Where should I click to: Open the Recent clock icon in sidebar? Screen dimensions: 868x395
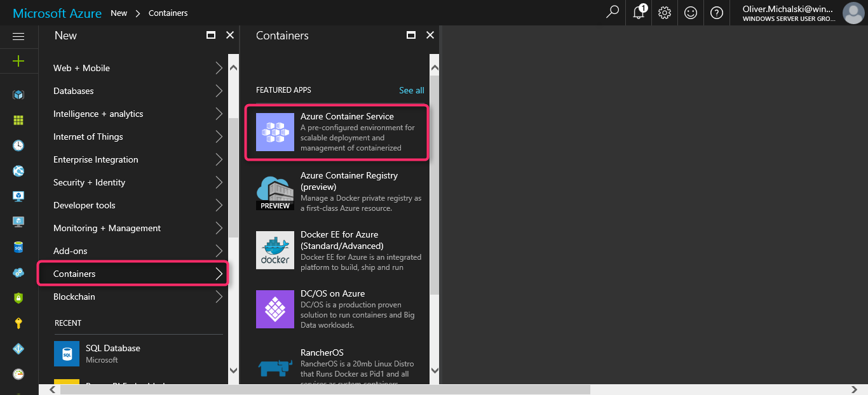pos(18,145)
